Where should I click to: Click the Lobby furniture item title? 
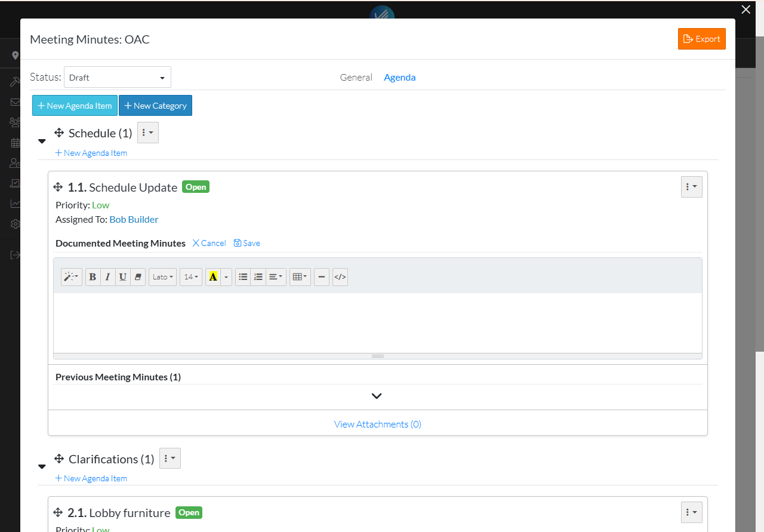point(130,513)
